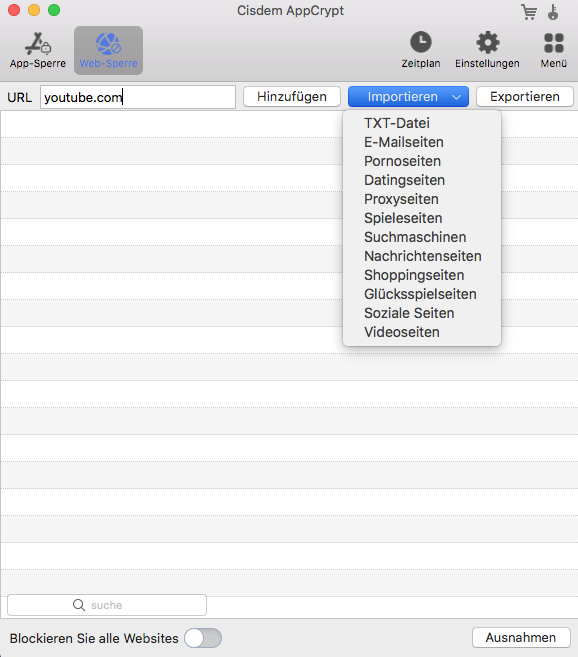Open the App-Sperre section
Image resolution: width=578 pixels, height=657 pixels.
point(38,51)
